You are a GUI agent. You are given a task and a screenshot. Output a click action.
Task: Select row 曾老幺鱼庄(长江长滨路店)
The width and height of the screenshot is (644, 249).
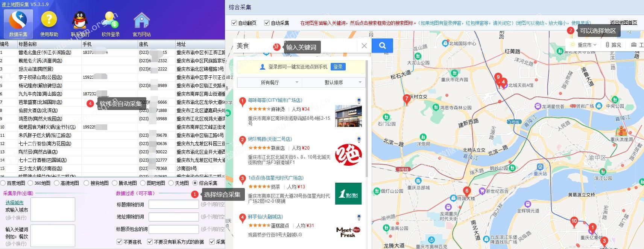click(x=112, y=52)
